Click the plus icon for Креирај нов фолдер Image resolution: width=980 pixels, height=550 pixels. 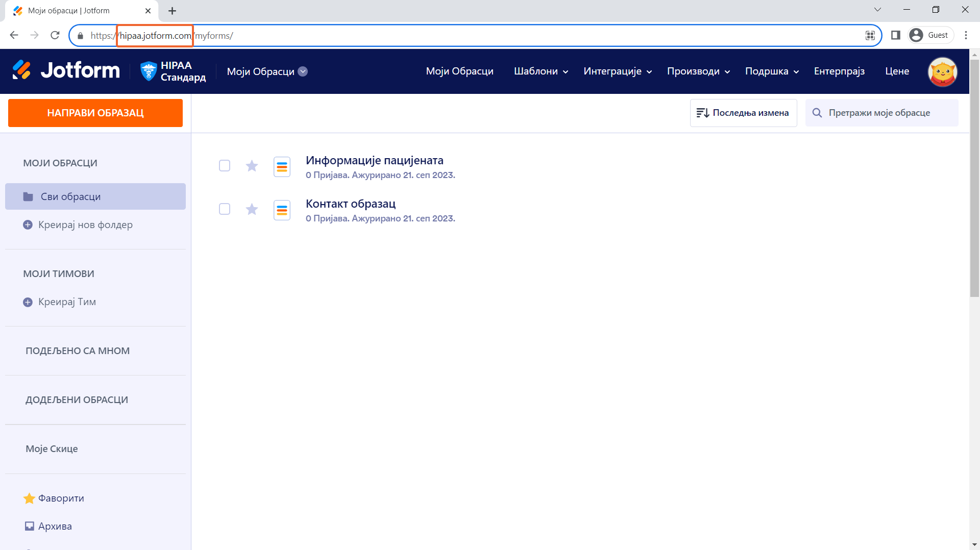tap(28, 225)
